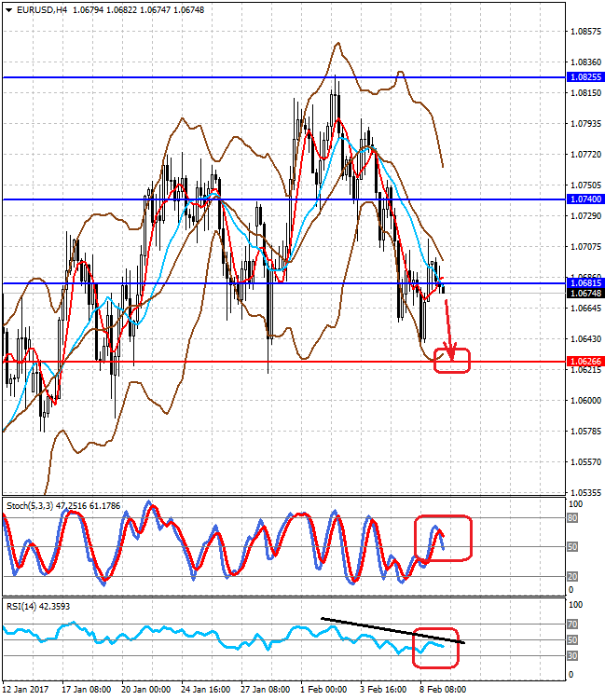Viewport: 605px width, 700px height.
Task: Click the 12 Jan 2017 date label
Action: click(x=25, y=690)
